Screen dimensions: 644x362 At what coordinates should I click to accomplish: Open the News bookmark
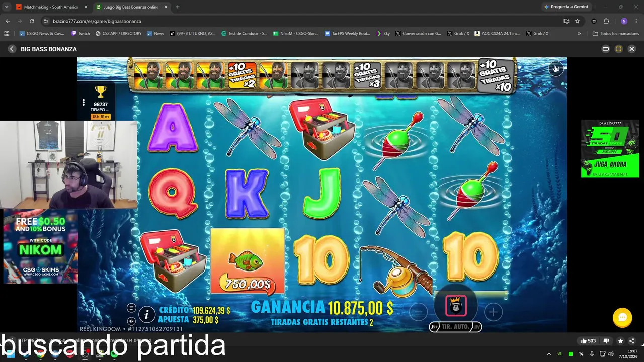click(x=155, y=33)
